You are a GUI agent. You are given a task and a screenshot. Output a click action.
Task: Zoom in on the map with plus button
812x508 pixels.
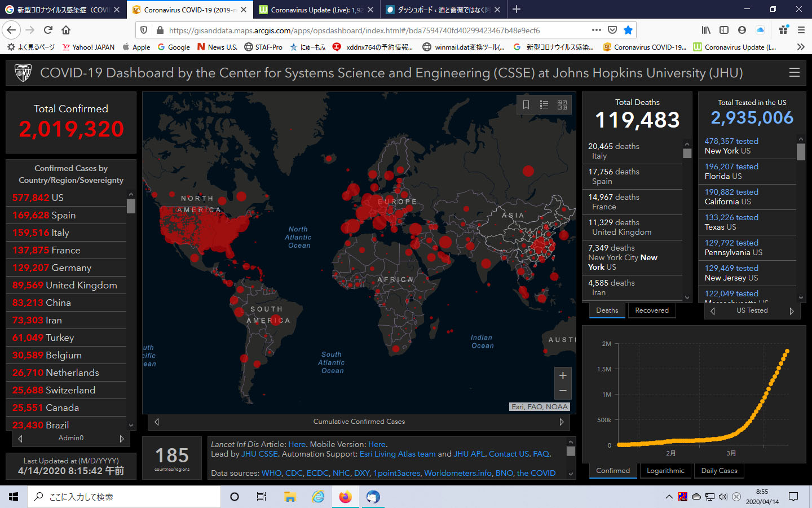point(563,375)
